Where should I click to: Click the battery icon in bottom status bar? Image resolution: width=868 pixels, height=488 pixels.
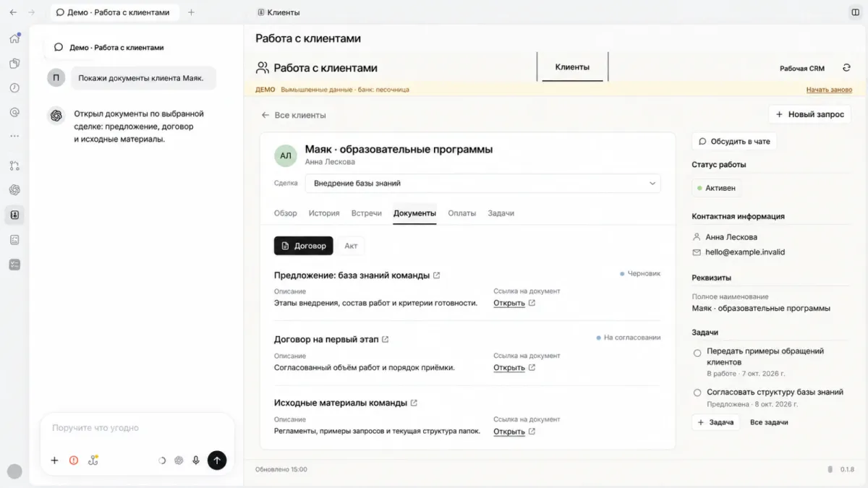click(830, 469)
